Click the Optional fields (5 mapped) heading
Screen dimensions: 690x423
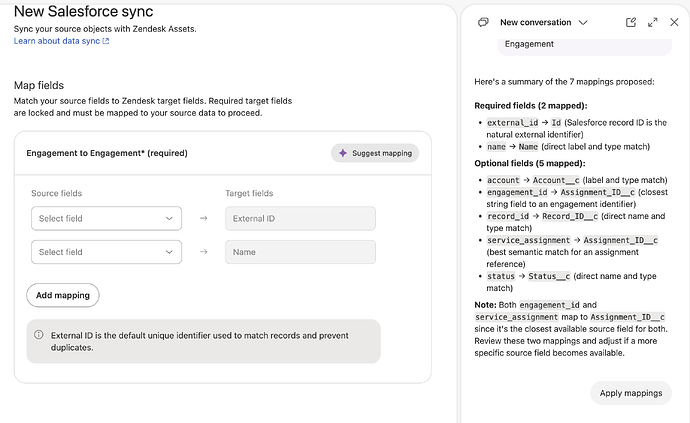530,163
